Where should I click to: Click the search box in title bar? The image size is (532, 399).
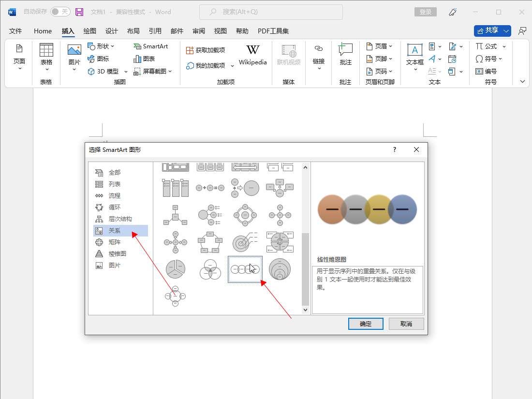271,12
